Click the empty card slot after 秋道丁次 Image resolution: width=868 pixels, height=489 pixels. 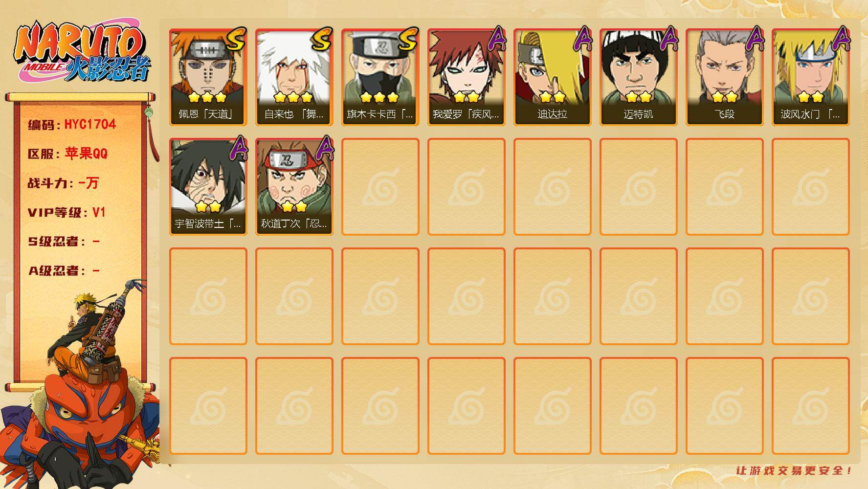tap(380, 187)
